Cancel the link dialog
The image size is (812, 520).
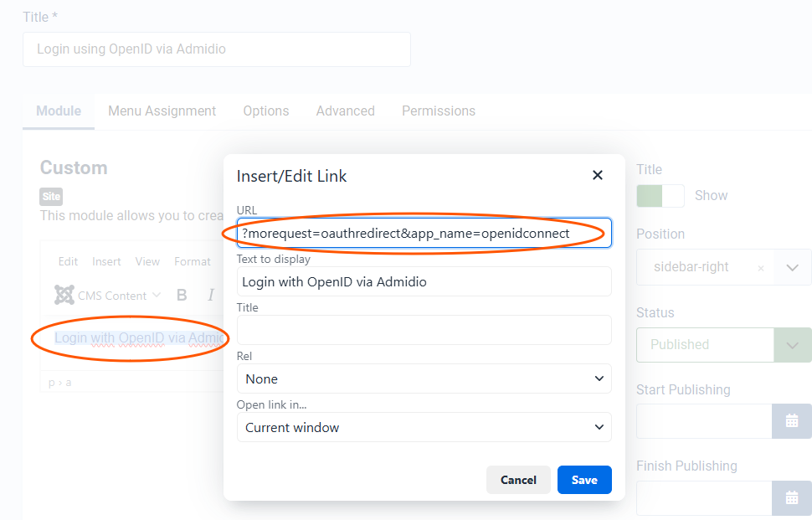click(518, 480)
